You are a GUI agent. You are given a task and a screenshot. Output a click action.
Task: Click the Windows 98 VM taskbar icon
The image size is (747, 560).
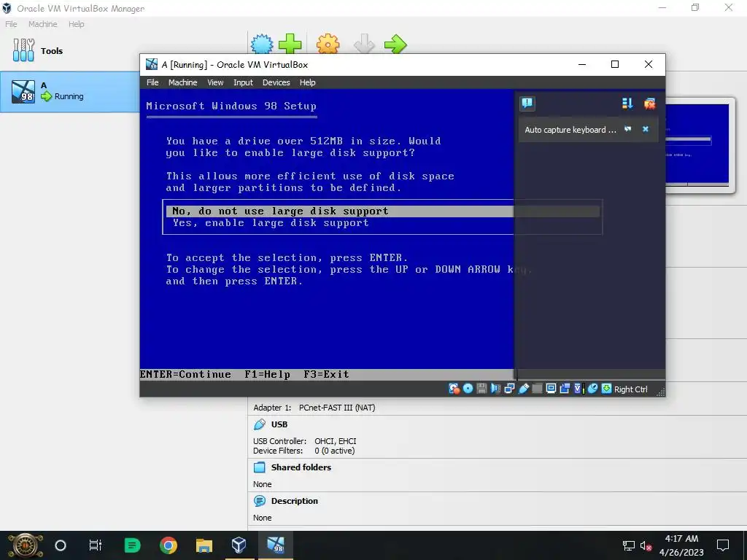pos(275,545)
